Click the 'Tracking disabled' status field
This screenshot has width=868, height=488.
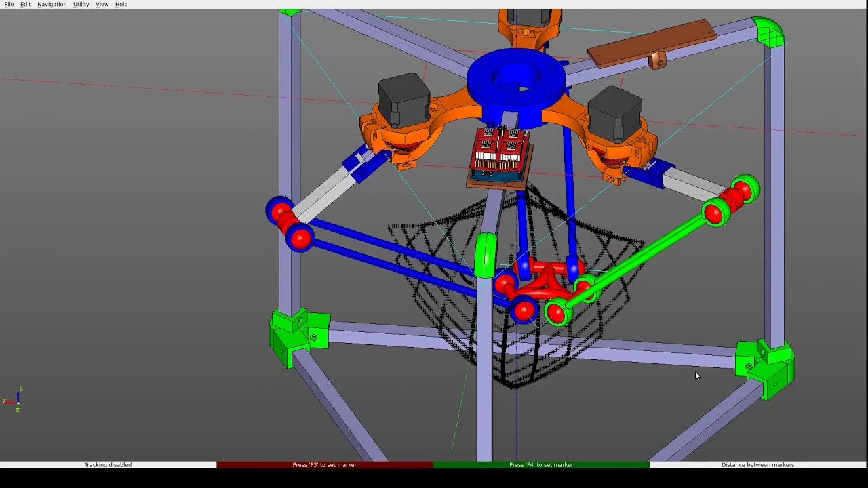(108, 465)
